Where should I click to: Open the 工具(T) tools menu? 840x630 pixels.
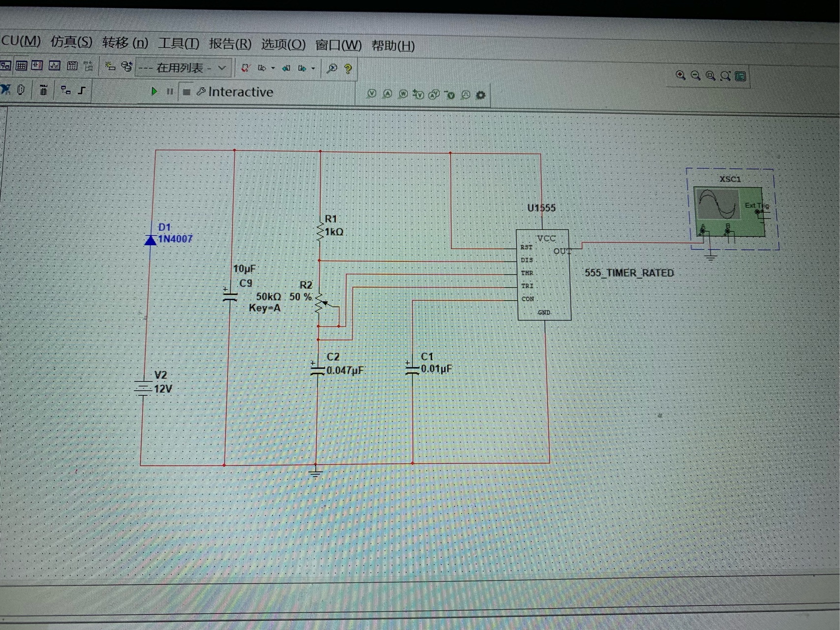click(178, 43)
